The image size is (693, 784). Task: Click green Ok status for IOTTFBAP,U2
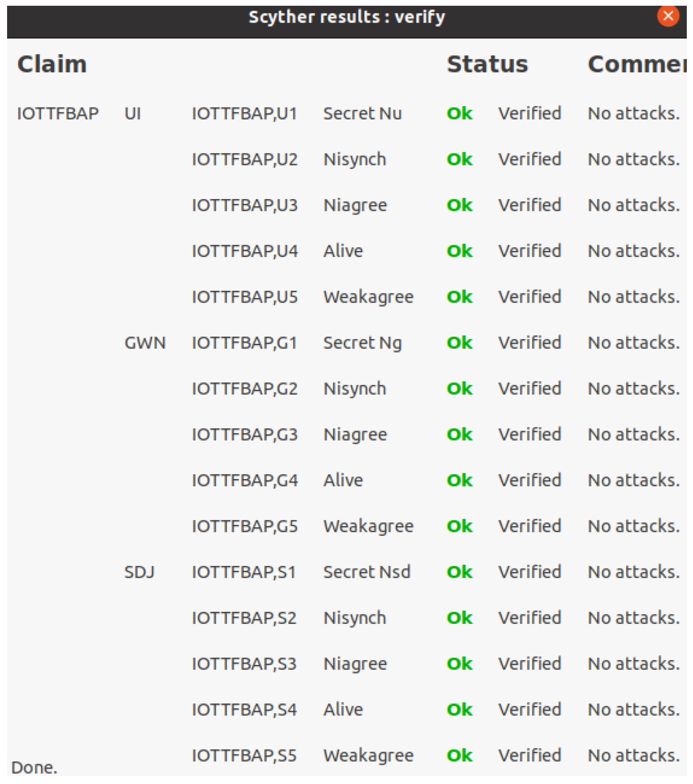459,159
